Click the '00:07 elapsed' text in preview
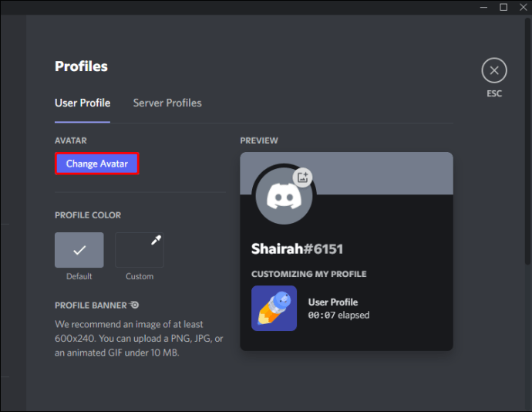 [x=338, y=316]
